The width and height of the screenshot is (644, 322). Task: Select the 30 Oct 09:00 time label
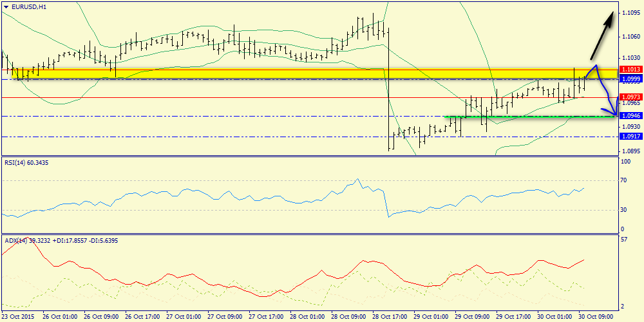[x=596, y=317]
